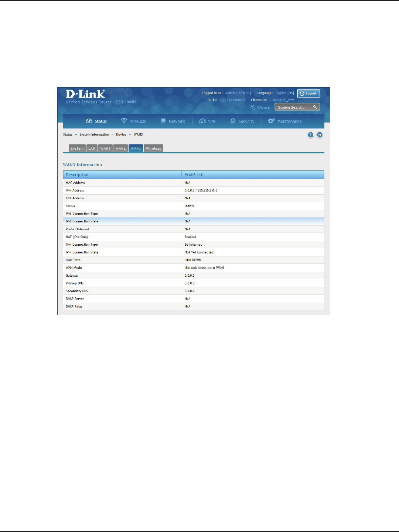Open the Status menu
This screenshot has width=399, height=532.
tap(96, 121)
